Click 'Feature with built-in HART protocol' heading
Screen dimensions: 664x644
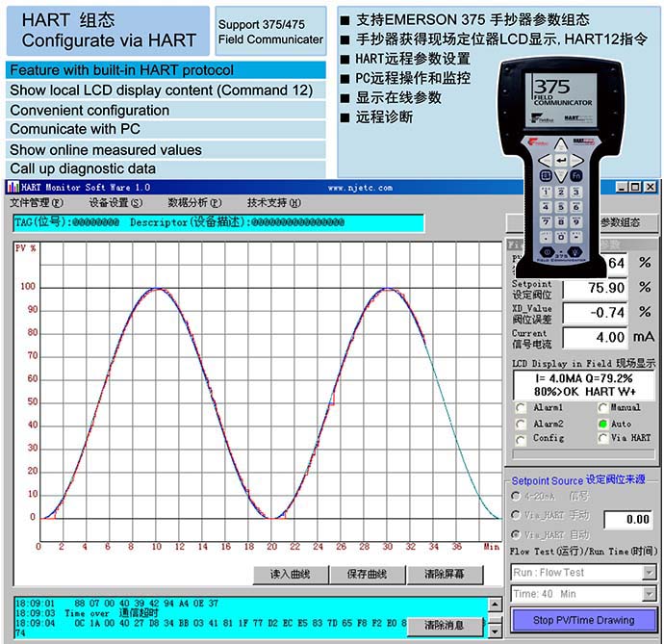pyautogui.click(x=166, y=70)
